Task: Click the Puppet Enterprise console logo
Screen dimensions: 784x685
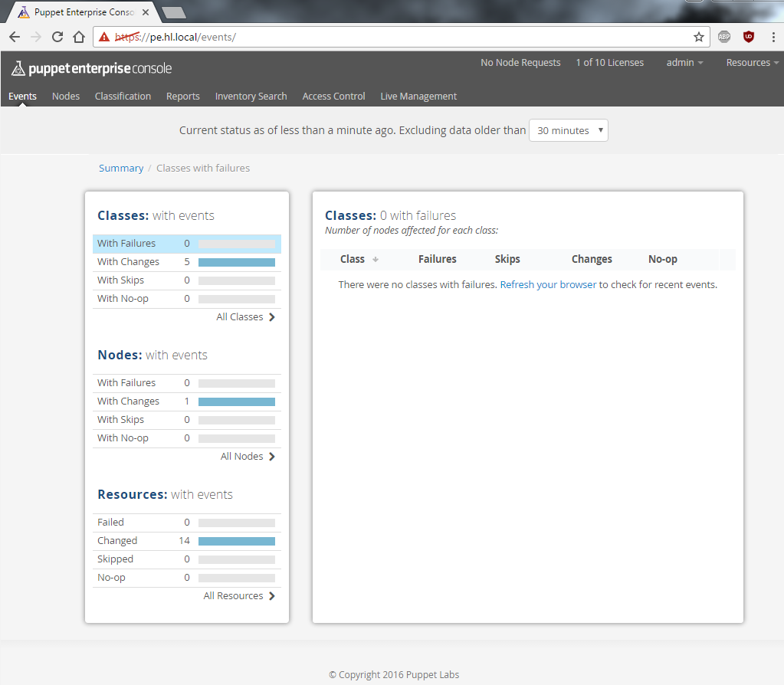Action: click(91, 68)
